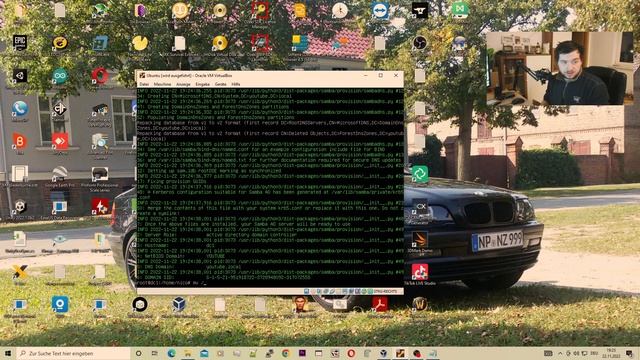Open the Eingabe menu in VirtualBox
Image resolution: width=640 pixels, height=360 pixels.
[202, 84]
